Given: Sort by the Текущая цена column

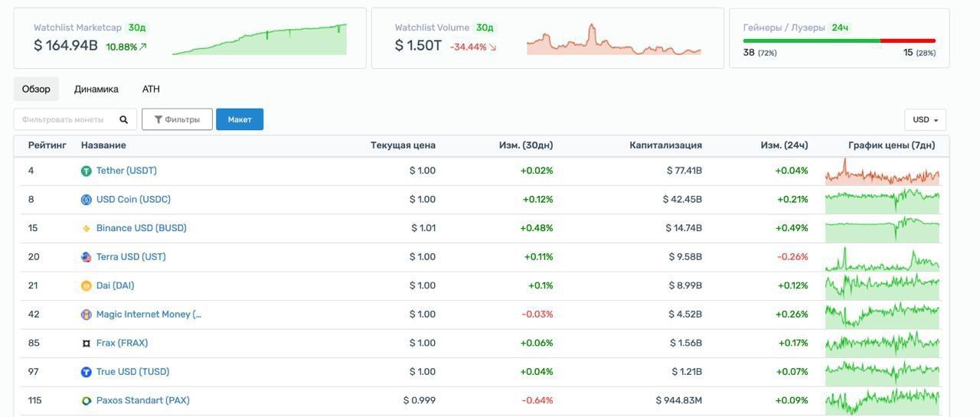Looking at the screenshot, I should tap(403, 145).
